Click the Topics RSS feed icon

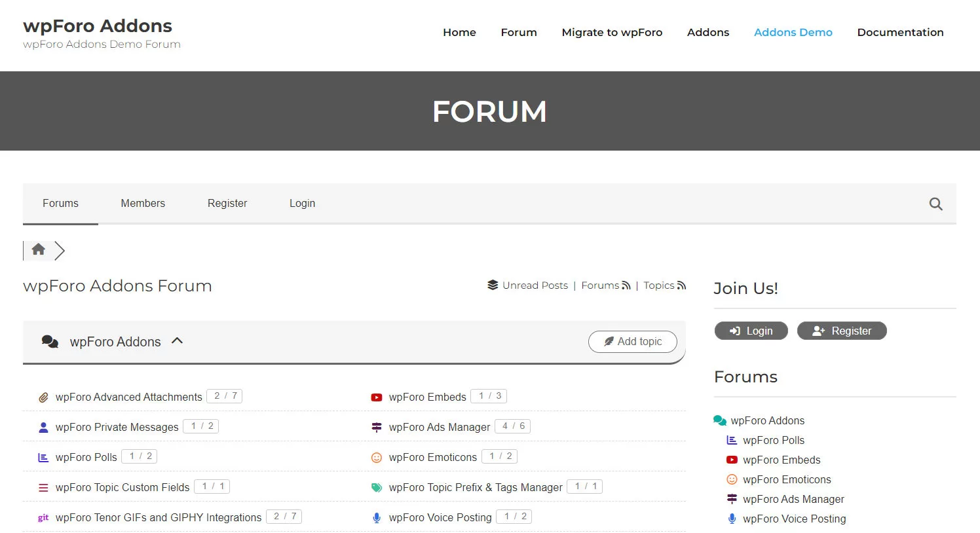[x=681, y=285]
